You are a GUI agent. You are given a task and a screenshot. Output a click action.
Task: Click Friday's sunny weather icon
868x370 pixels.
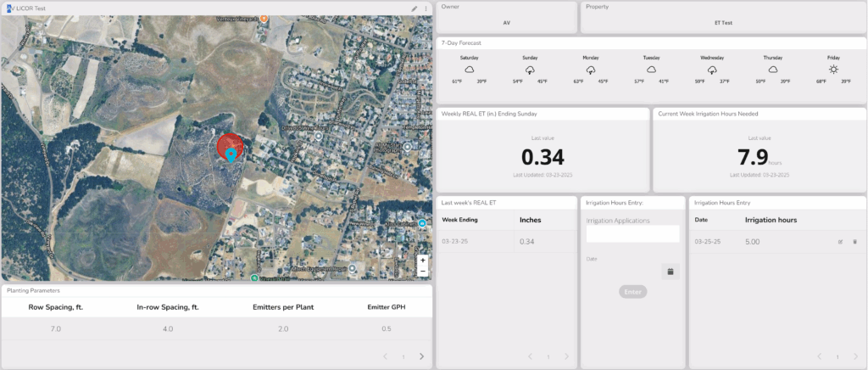point(833,69)
